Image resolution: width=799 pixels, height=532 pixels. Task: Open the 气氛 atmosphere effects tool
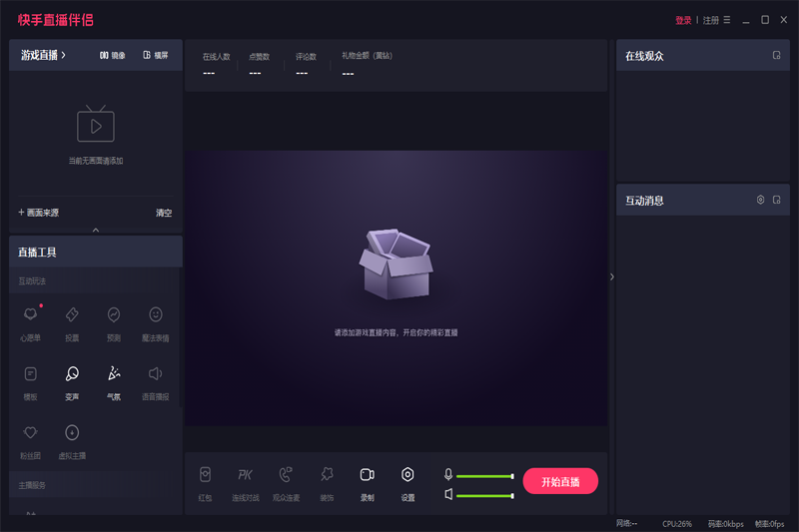[114, 374]
